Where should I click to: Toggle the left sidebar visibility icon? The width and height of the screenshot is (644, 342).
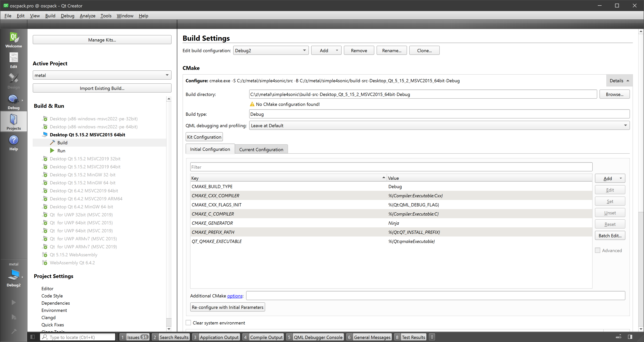tap(33, 337)
